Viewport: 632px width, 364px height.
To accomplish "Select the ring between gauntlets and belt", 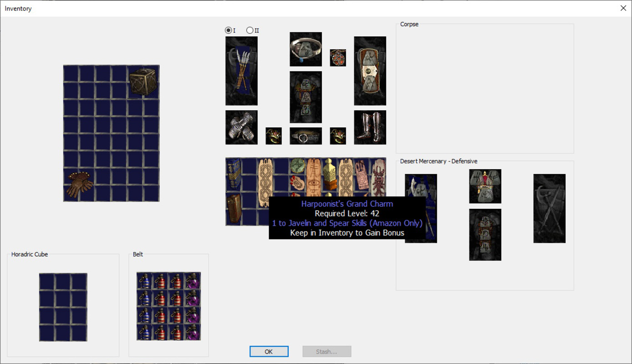I will click(x=274, y=136).
